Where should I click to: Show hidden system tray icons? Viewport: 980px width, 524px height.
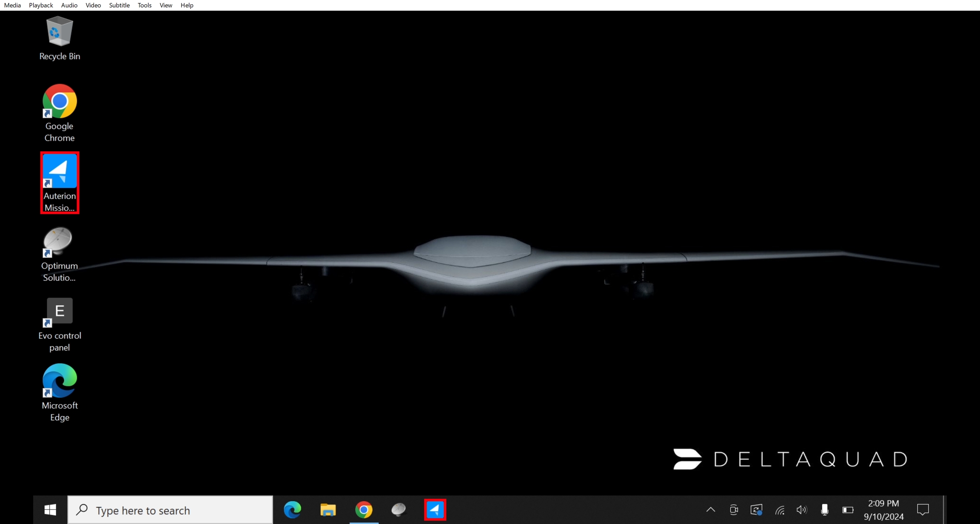coord(710,510)
